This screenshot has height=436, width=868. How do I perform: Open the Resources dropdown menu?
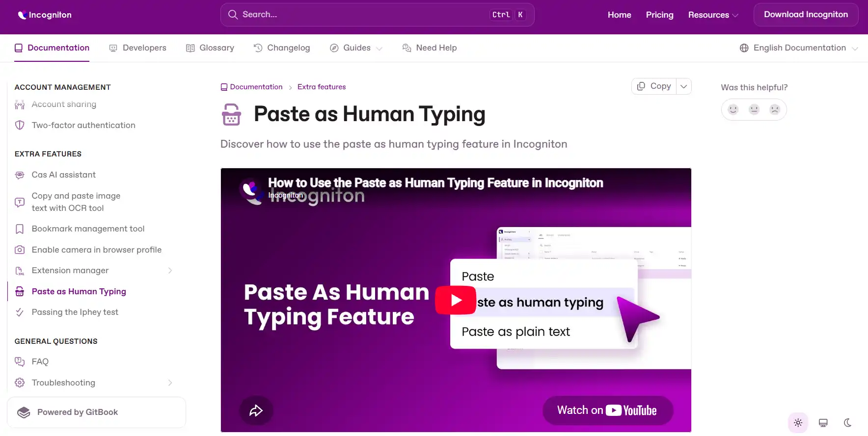[713, 15]
